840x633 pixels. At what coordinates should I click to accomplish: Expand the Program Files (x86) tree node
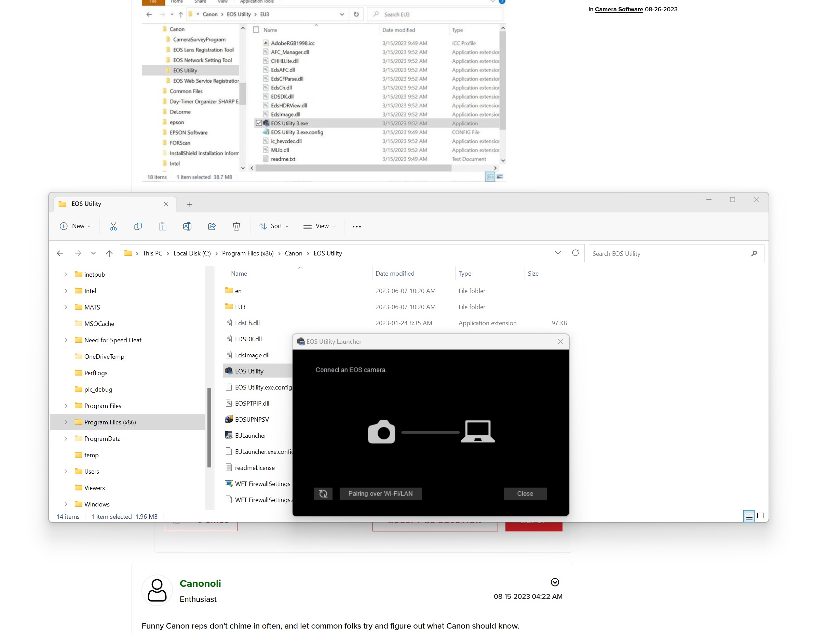pos(66,422)
